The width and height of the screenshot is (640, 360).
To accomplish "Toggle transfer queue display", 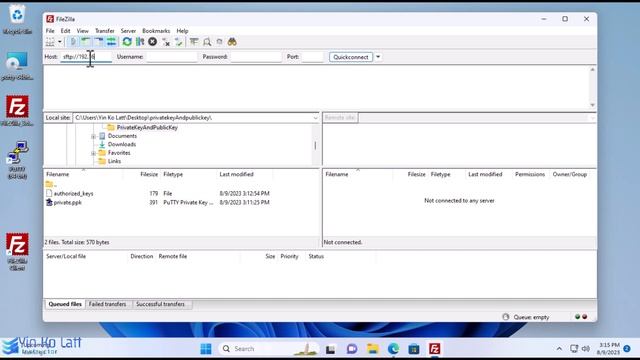I will [x=111, y=42].
